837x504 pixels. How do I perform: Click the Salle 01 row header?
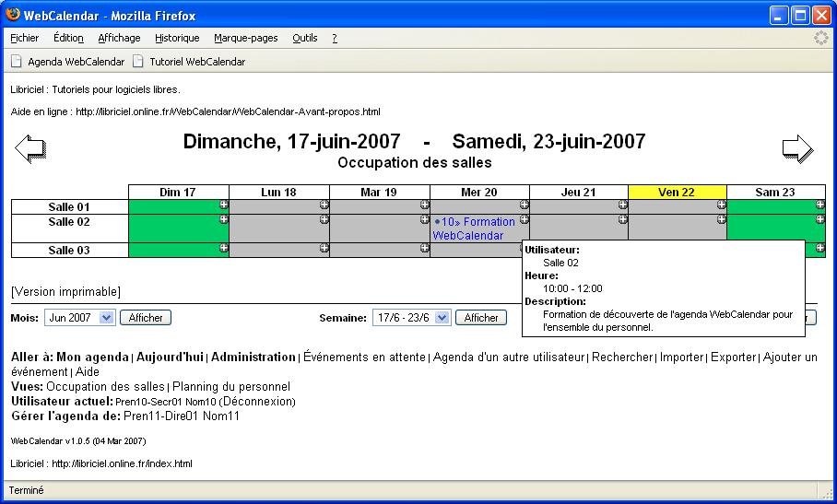point(69,207)
